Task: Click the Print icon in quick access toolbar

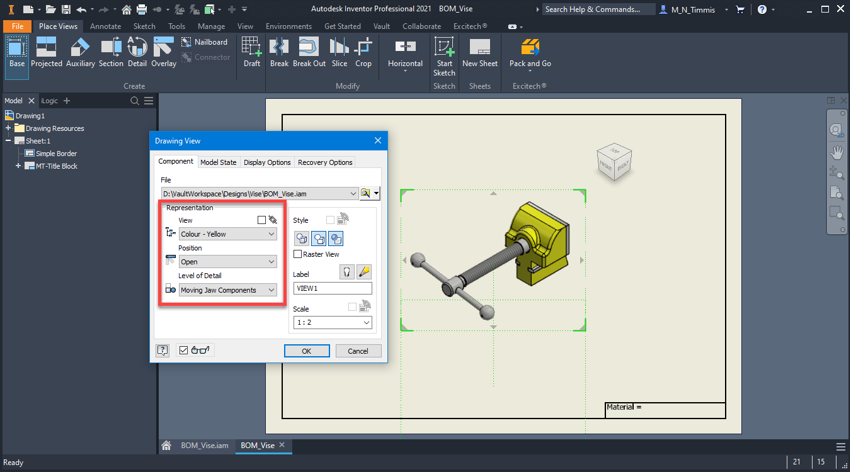Action: click(x=141, y=9)
